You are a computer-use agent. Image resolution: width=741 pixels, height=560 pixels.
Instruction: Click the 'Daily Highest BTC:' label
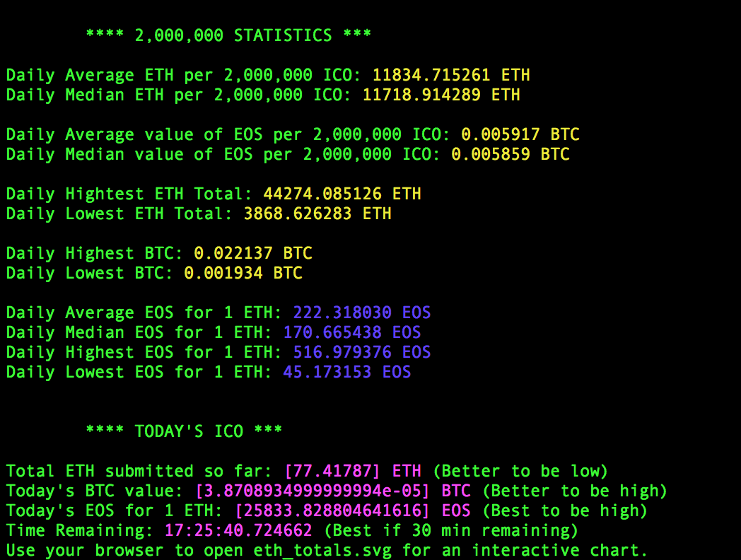point(95,253)
